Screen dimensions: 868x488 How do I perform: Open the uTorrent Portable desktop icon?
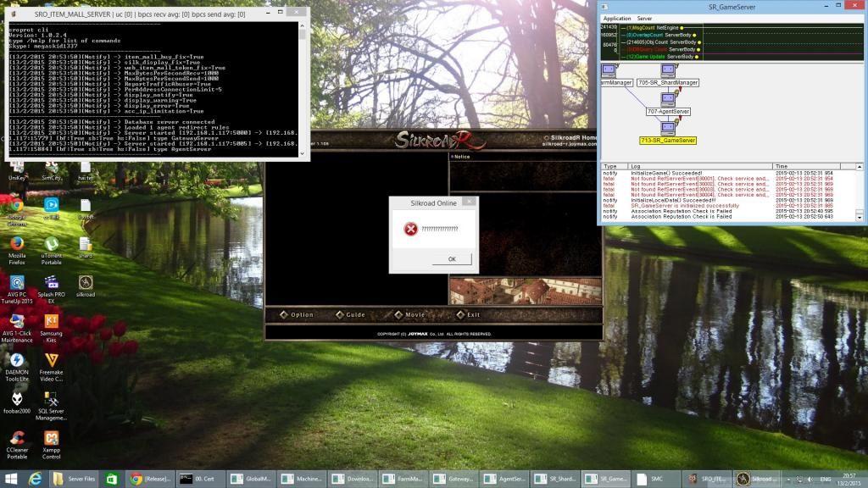point(52,245)
